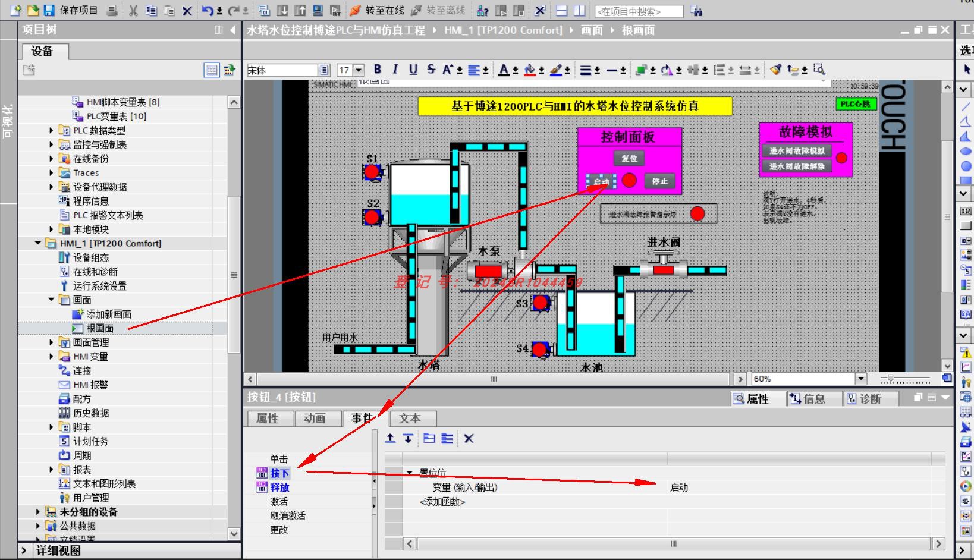Click the split editor vertically icon

580,11
